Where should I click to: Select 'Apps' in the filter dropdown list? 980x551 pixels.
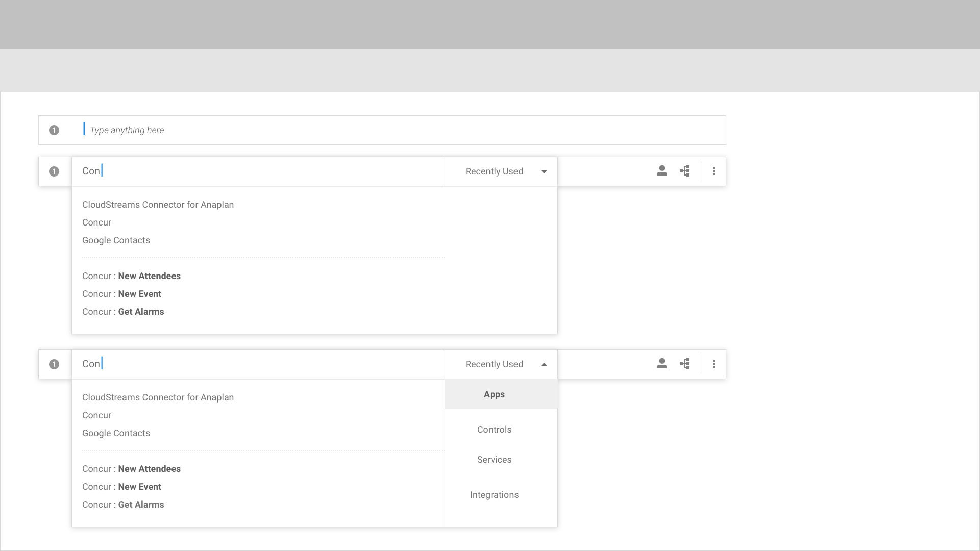click(x=501, y=394)
